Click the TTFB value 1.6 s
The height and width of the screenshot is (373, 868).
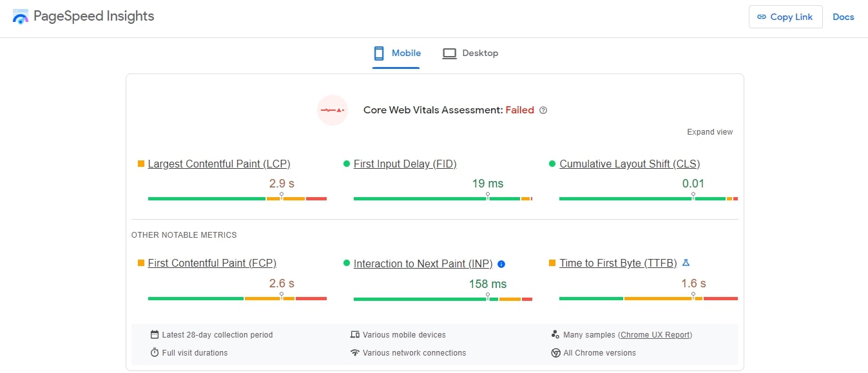pyautogui.click(x=693, y=283)
